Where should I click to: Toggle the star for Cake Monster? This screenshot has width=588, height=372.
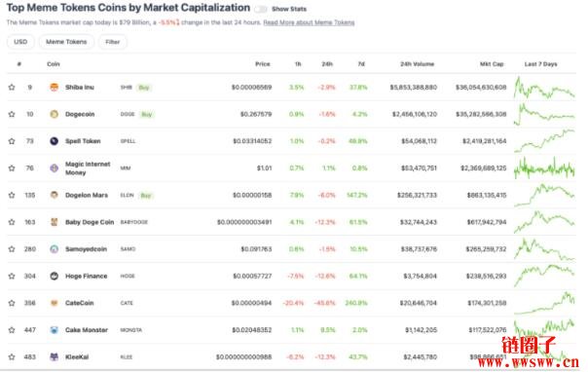pos(12,330)
